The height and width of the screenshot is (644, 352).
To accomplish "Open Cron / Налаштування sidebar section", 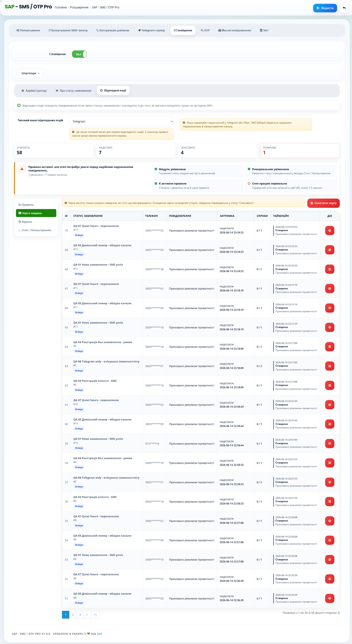I will (36, 230).
